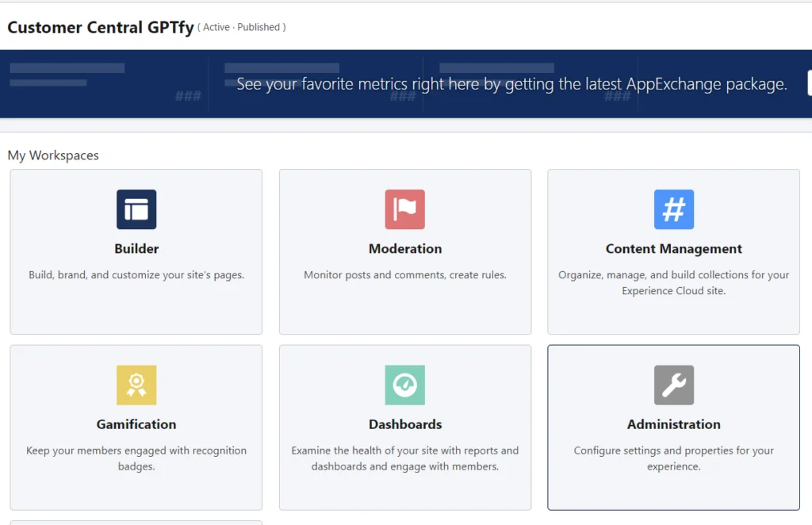Open the Dashboards gauge icon

pos(405,385)
